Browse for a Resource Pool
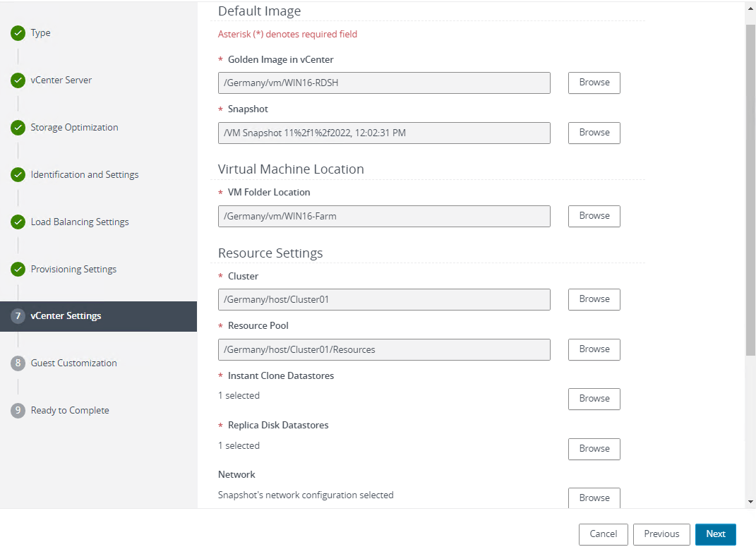Screen dimensions: 756x554 [594, 349]
